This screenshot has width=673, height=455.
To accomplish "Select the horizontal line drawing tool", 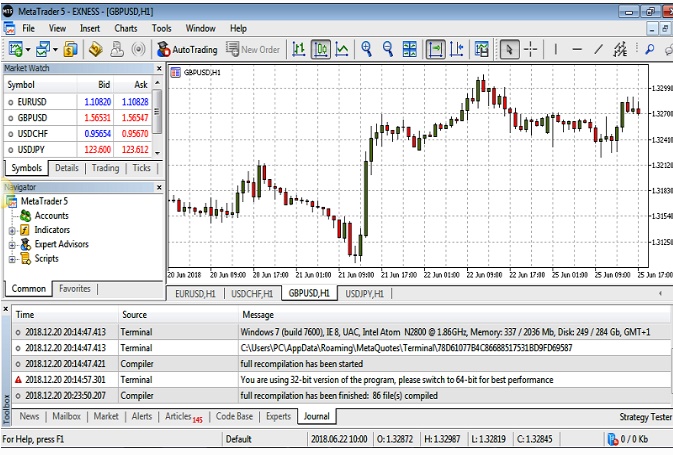I will coord(577,49).
